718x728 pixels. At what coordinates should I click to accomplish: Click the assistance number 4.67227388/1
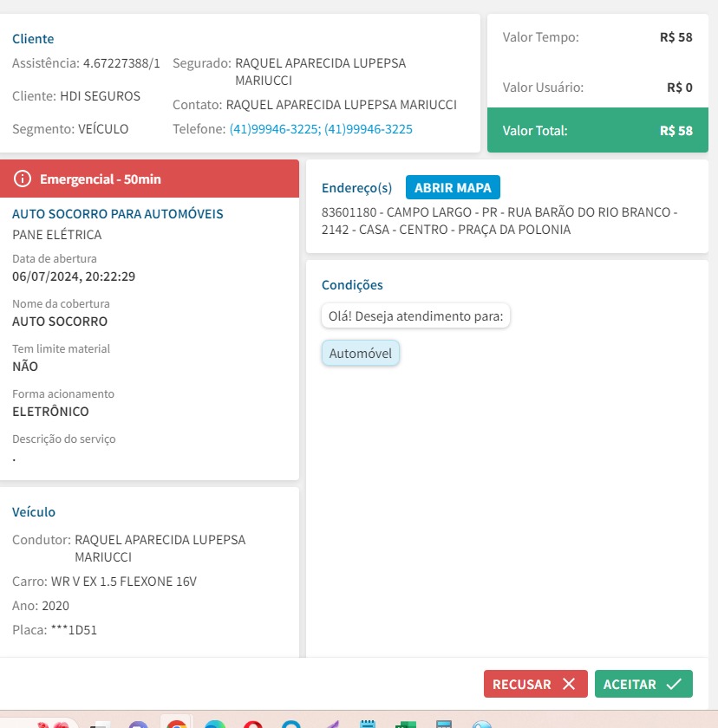(x=121, y=63)
